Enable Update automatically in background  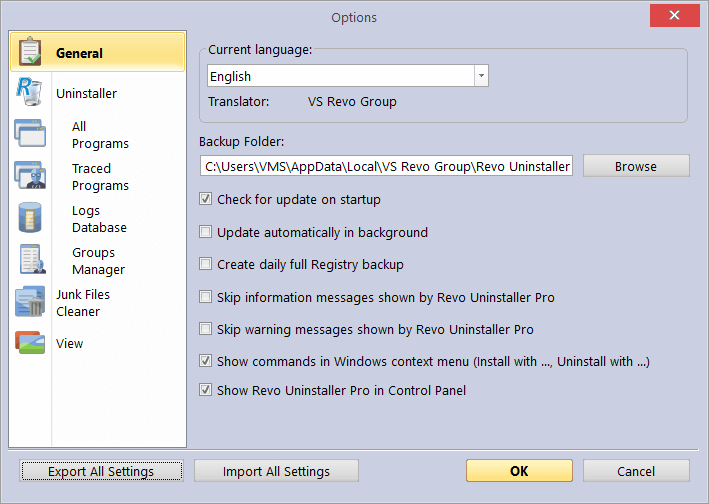point(205,232)
